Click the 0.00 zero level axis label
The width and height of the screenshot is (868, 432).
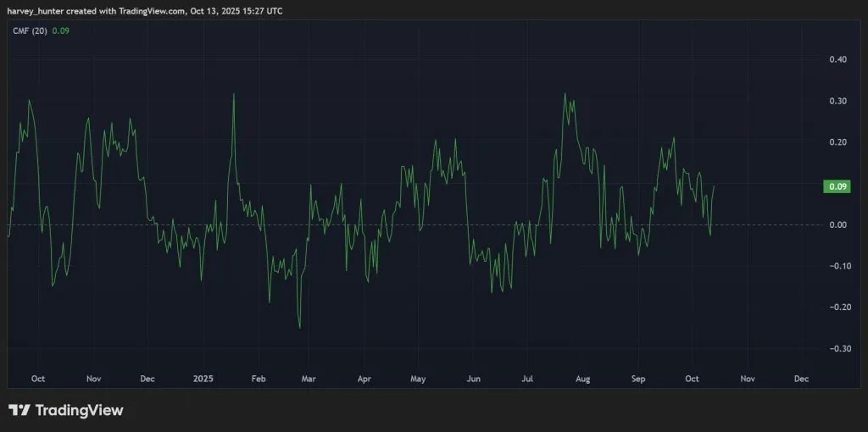[837, 224]
